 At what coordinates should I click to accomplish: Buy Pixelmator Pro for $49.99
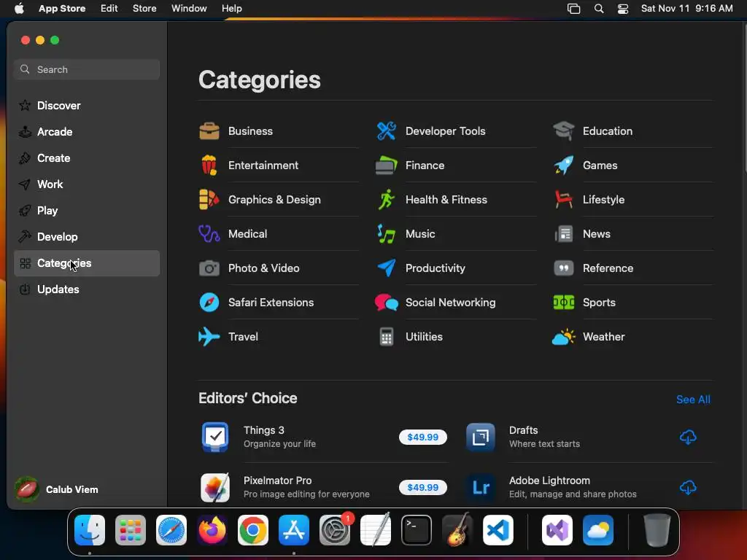423,488
